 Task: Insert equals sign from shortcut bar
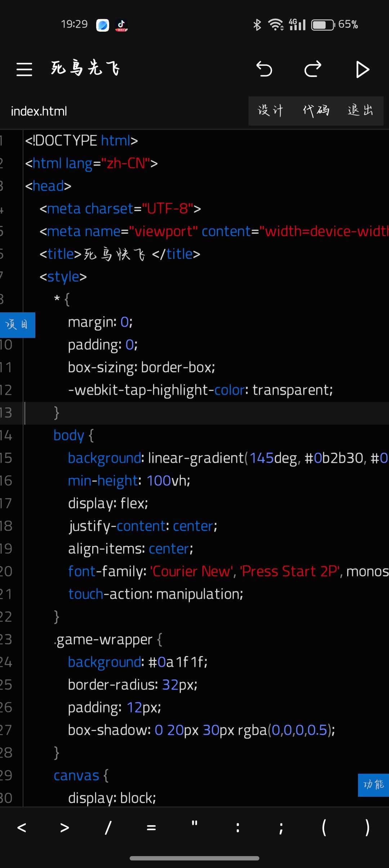(x=151, y=828)
